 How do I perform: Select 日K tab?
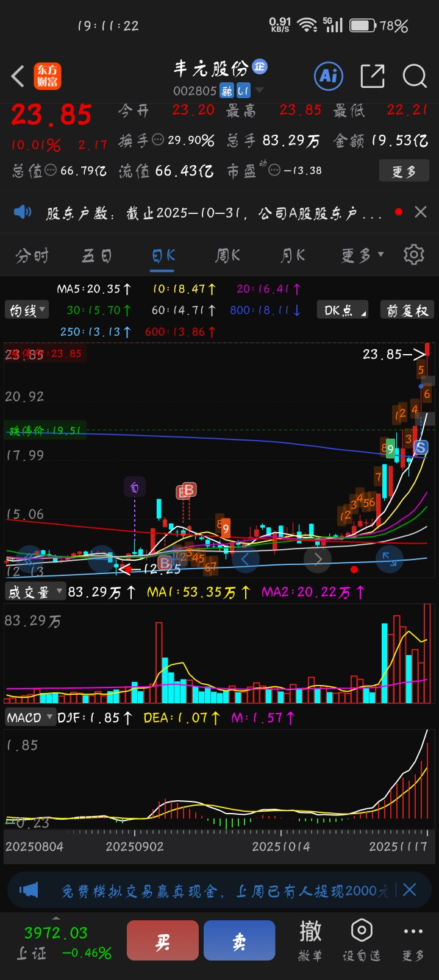[163, 255]
